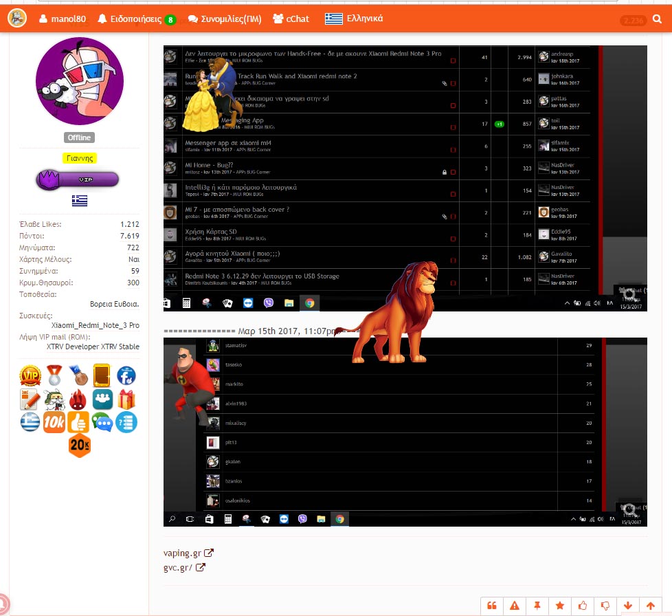Jump to next post with down arrow

click(x=628, y=606)
